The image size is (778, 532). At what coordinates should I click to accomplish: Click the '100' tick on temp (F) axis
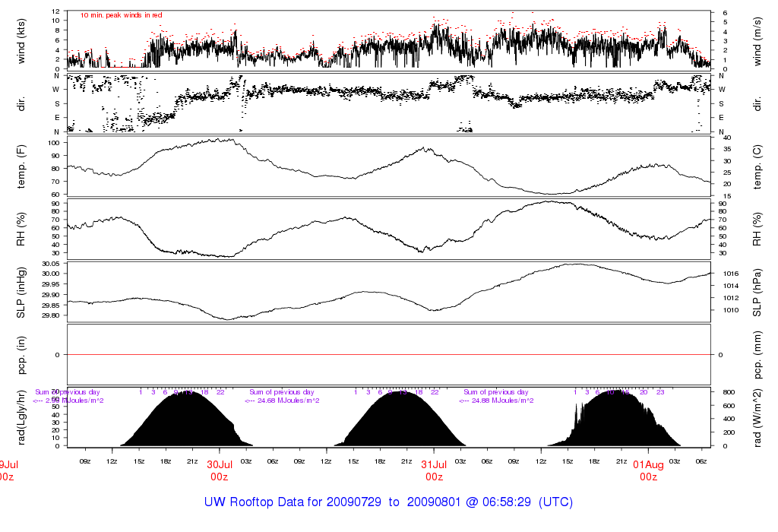coord(54,143)
